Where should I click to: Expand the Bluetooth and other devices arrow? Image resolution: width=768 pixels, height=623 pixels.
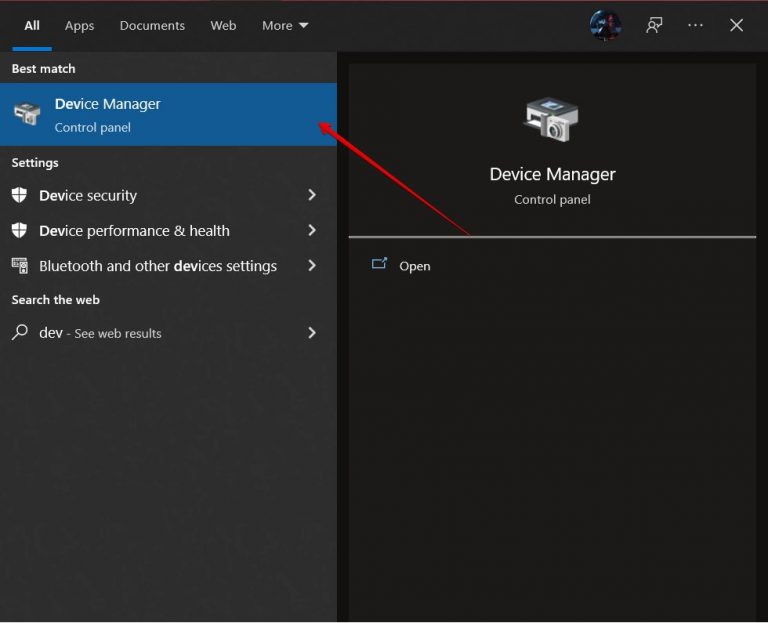click(312, 265)
